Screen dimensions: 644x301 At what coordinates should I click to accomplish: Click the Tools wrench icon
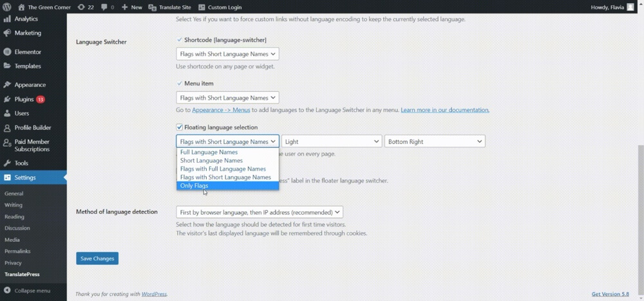[x=6, y=163]
